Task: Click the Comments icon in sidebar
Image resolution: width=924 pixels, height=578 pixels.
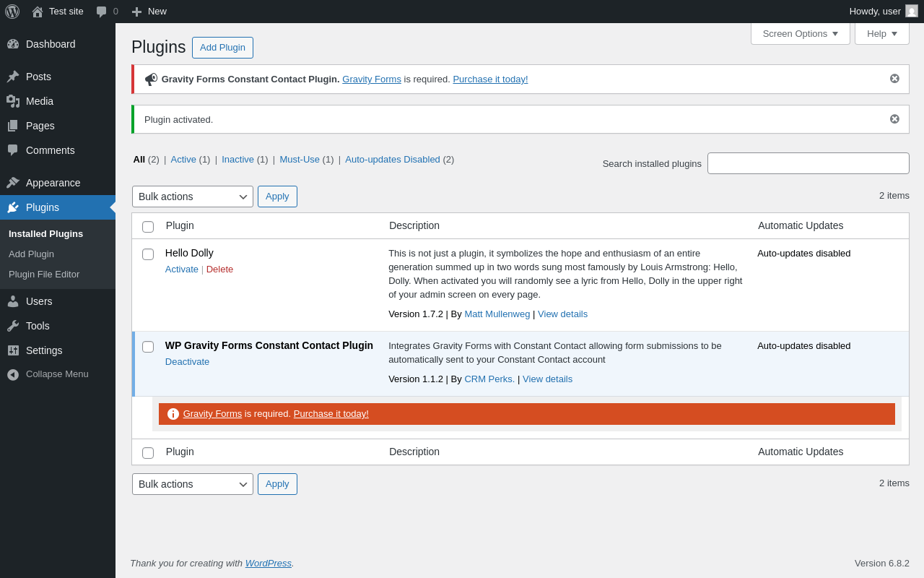Action: coord(13,150)
